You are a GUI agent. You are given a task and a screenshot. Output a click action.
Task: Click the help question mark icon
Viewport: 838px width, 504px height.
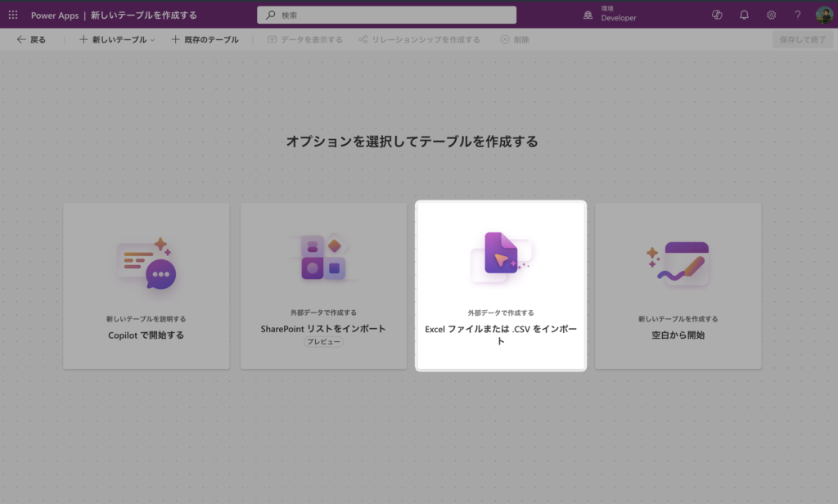pos(798,15)
